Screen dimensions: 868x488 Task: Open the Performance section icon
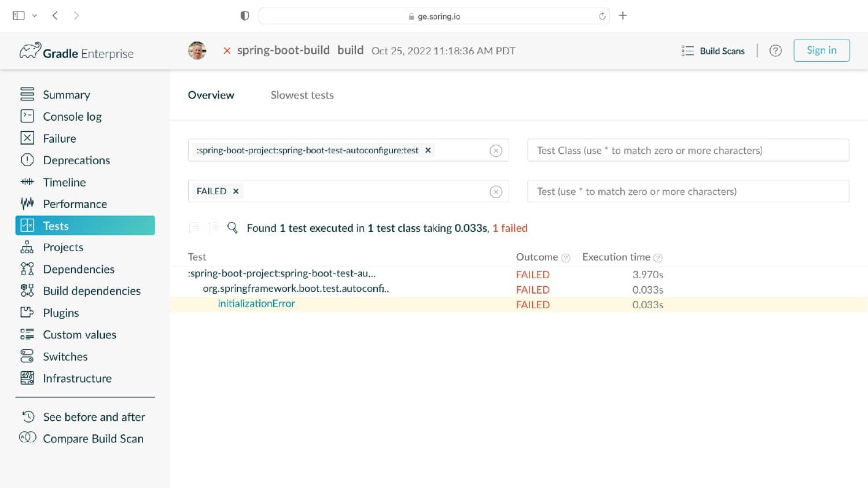point(27,204)
